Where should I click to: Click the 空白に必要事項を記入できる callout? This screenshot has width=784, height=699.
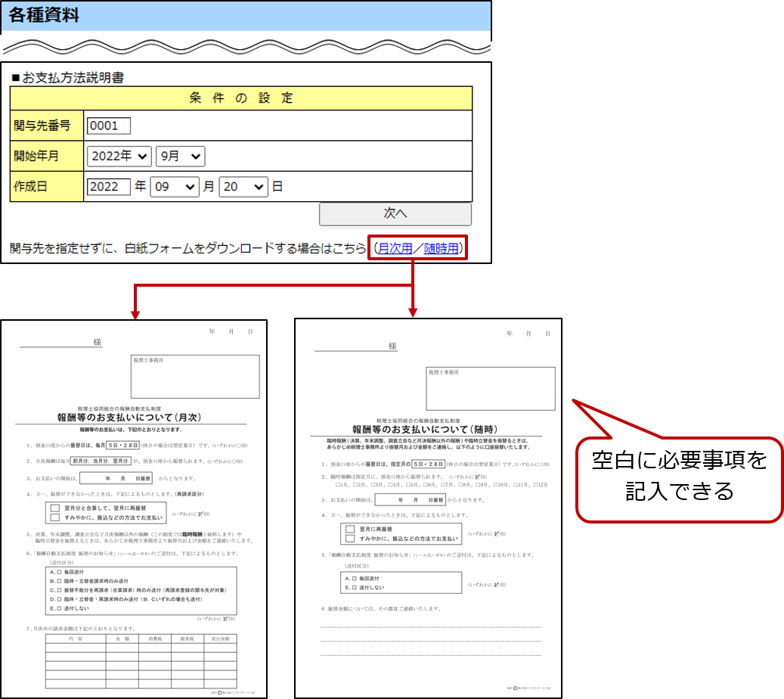[x=679, y=477]
